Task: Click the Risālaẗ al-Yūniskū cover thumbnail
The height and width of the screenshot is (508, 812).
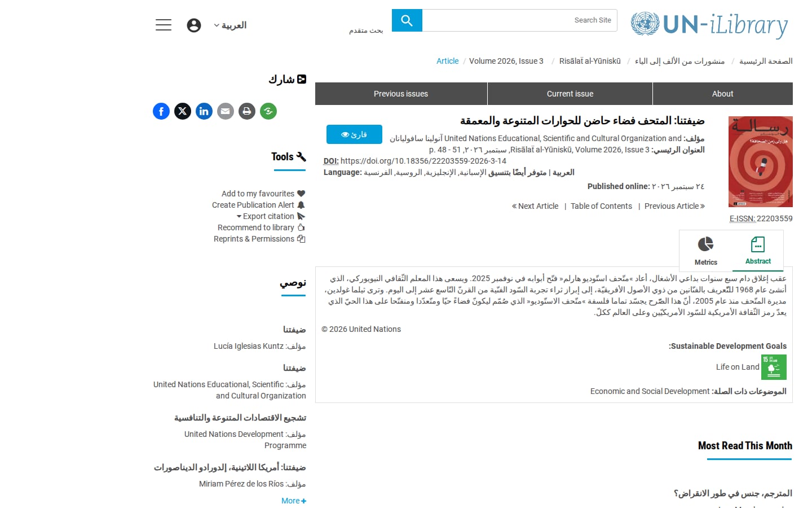Action: click(761, 161)
